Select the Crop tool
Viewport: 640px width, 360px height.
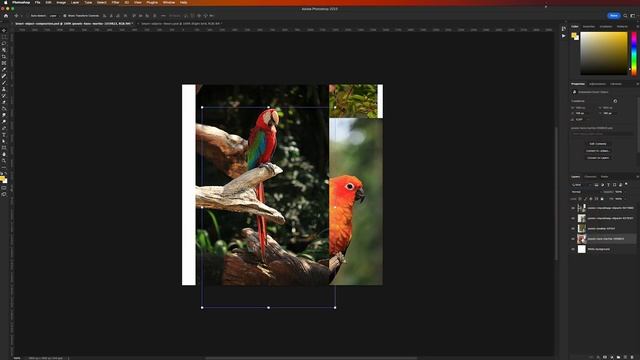pyautogui.click(x=4, y=56)
